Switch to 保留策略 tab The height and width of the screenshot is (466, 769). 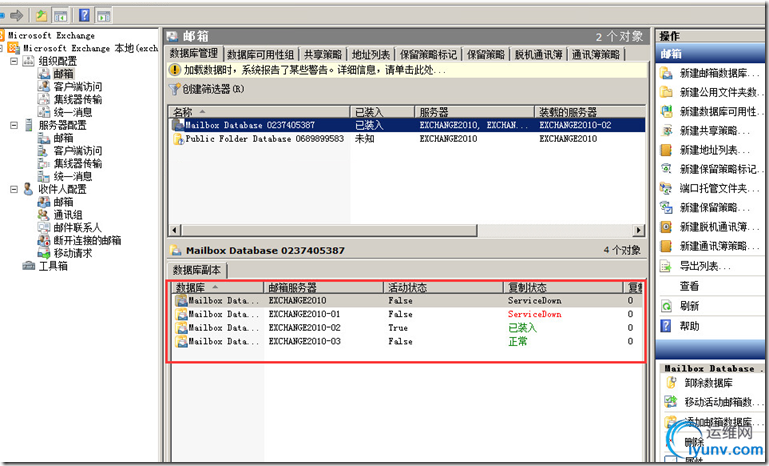point(486,54)
